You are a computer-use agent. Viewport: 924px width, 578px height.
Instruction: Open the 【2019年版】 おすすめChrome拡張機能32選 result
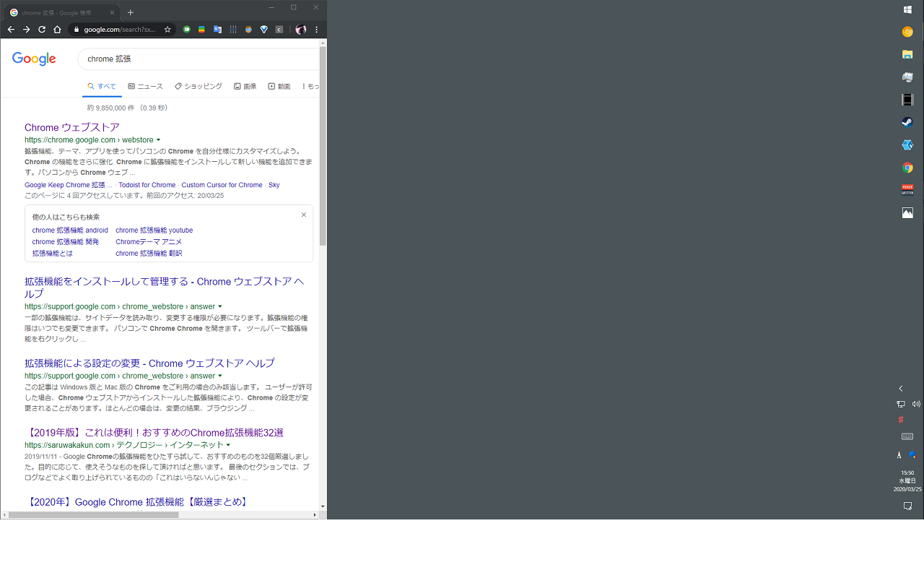tap(154, 432)
